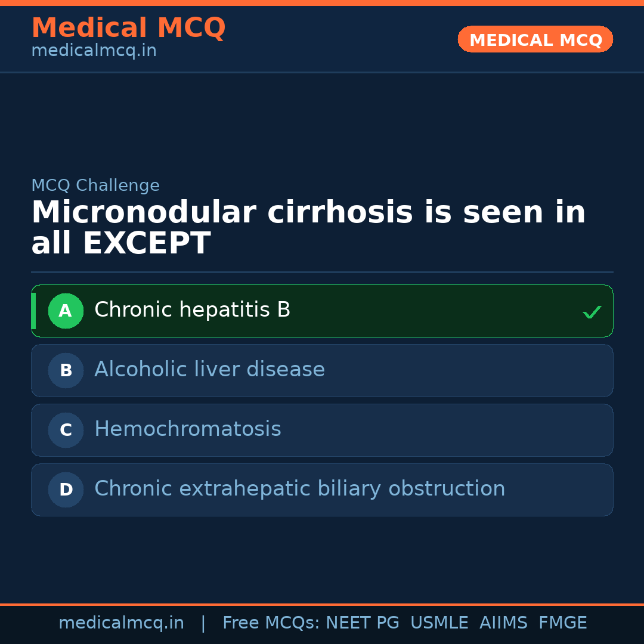Click the USMLE footer text

pyautogui.click(x=439, y=623)
